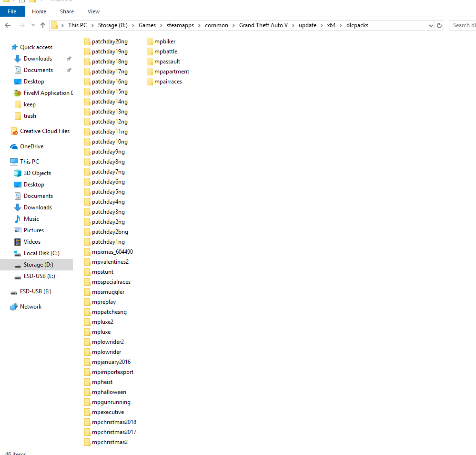
Task: Open 'x64' breadcrumb in address bar
Action: click(331, 25)
